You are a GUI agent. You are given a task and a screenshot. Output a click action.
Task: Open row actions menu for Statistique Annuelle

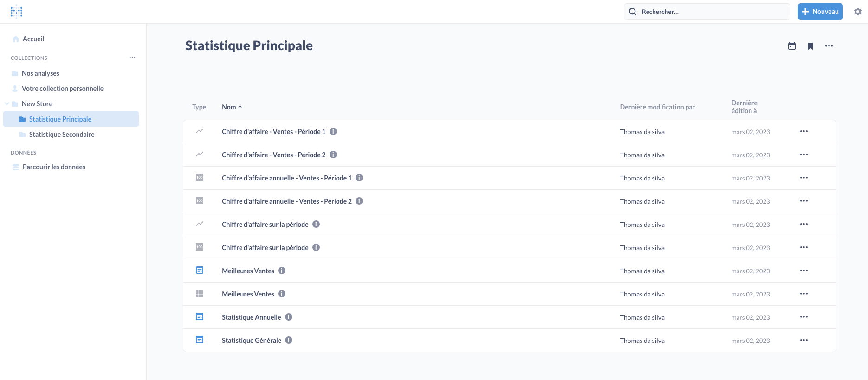(x=804, y=317)
